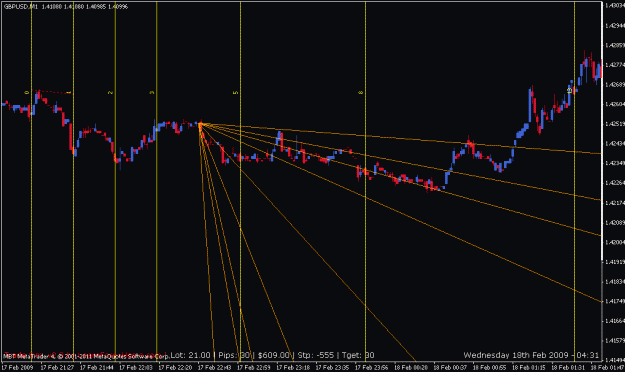Click the 1.42264 price axis label
The image size is (625, 372).
pos(615,183)
